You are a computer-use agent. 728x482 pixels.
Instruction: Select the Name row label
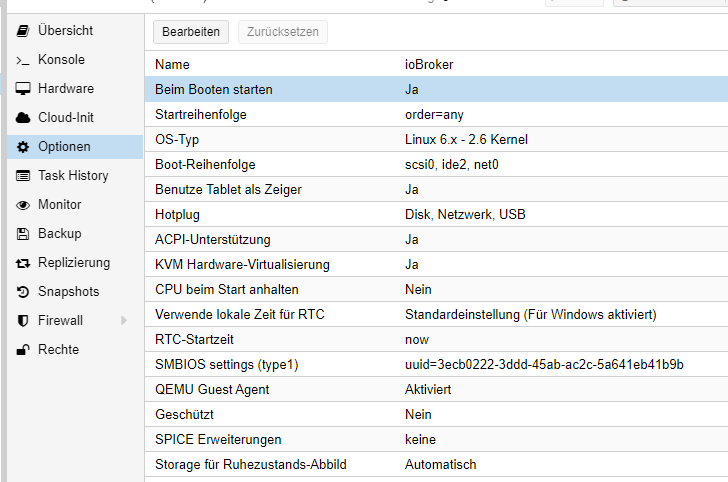(172, 65)
